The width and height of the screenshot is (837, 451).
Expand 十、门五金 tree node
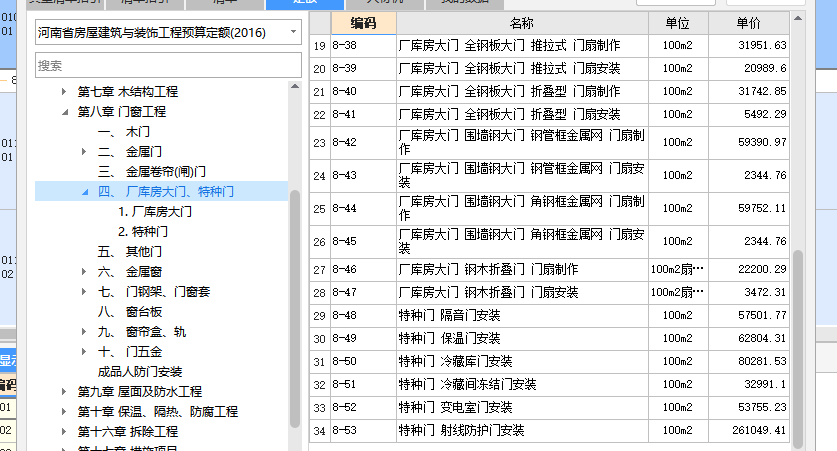tap(84, 352)
